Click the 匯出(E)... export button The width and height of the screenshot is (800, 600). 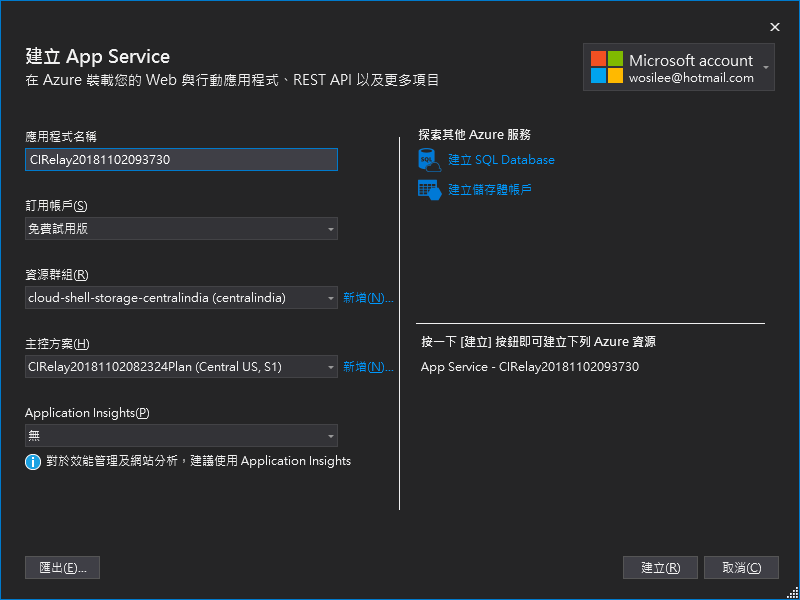pos(62,568)
